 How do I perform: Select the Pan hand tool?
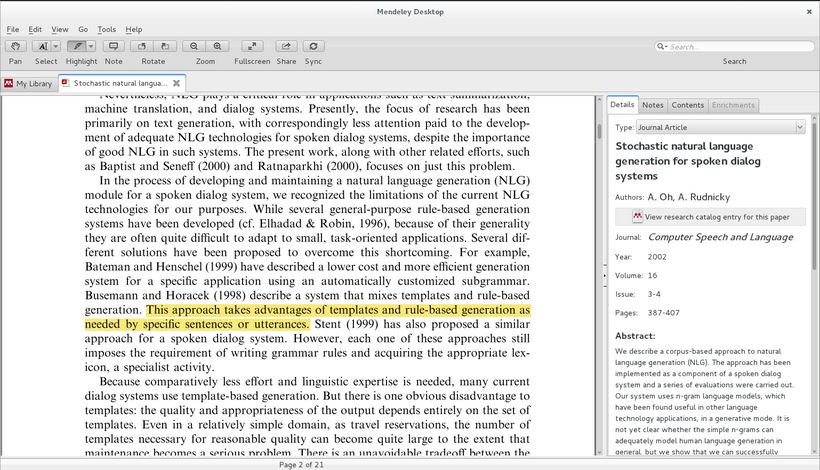pos(15,46)
